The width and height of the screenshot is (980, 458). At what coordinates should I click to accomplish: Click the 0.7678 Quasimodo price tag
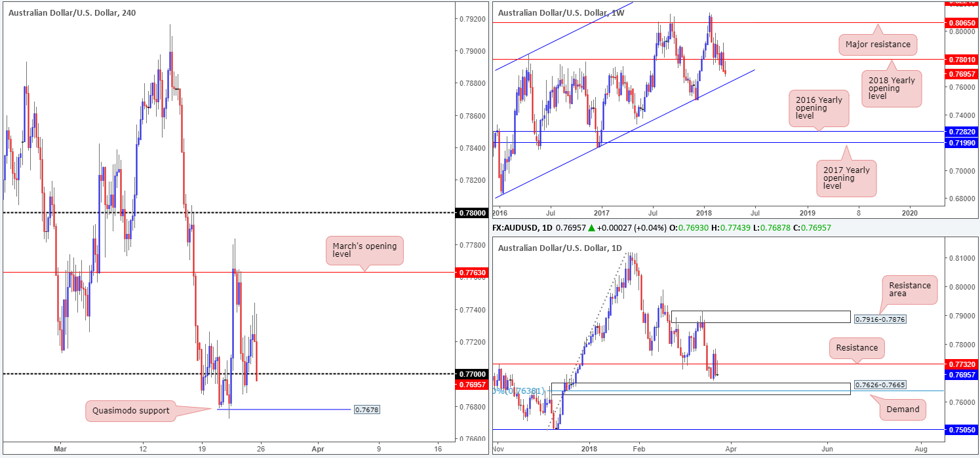366,410
